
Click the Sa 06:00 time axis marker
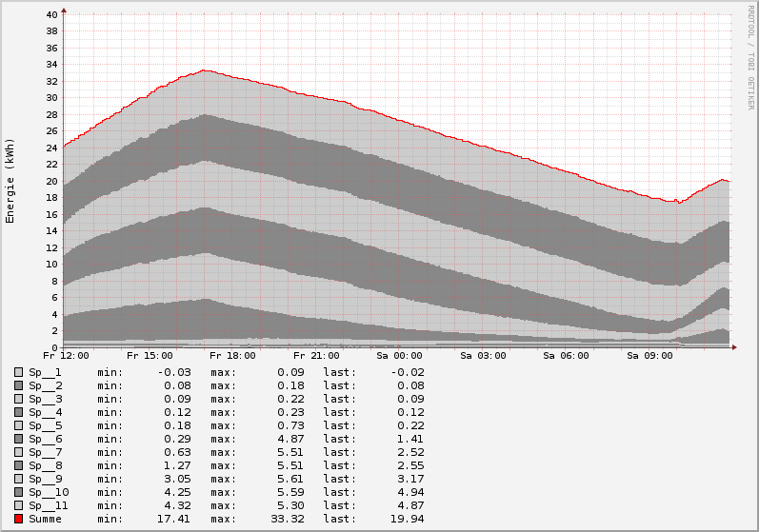point(567,356)
